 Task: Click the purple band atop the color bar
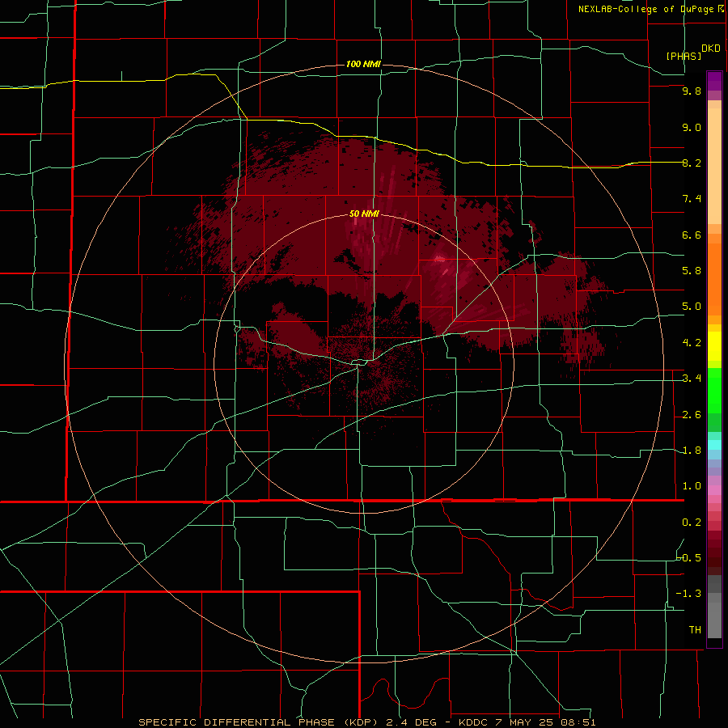pos(714,81)
